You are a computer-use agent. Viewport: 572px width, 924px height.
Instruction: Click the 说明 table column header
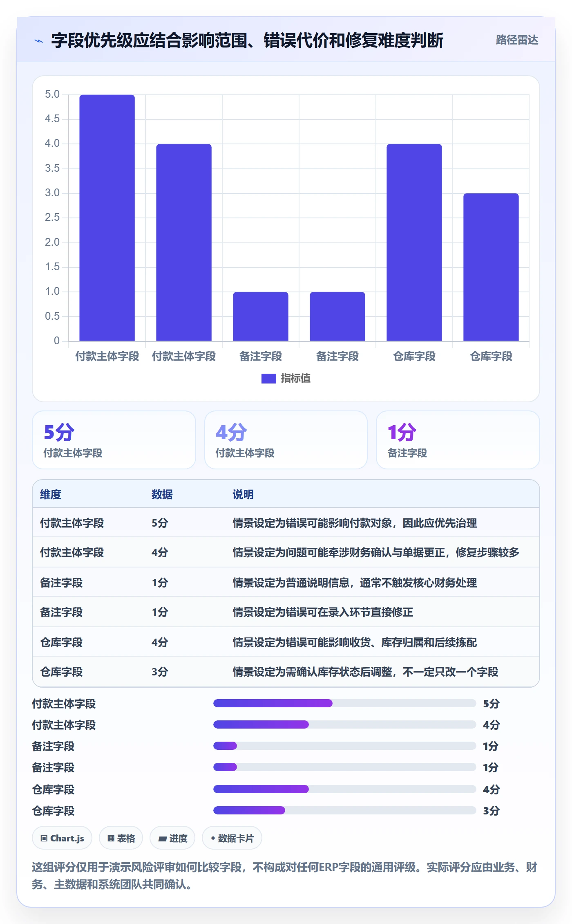tap(243, 494)
